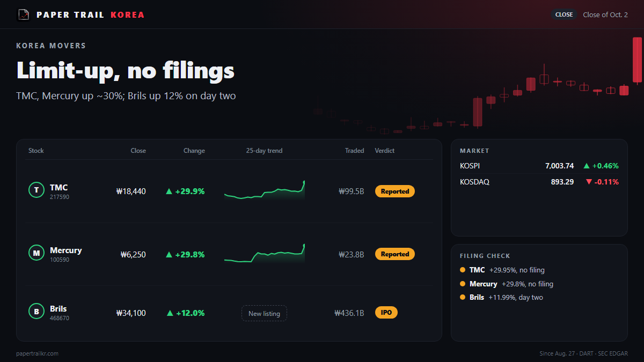The image size is (644, 362).
Task: Click the orange dot beside Mercury filing check
Action: pyautogui.click(x=463, y=284)
